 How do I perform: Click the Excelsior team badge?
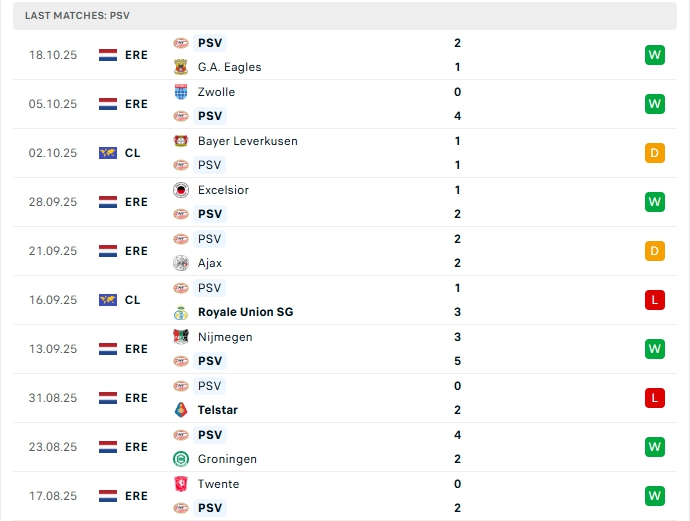tap(181, 190)
